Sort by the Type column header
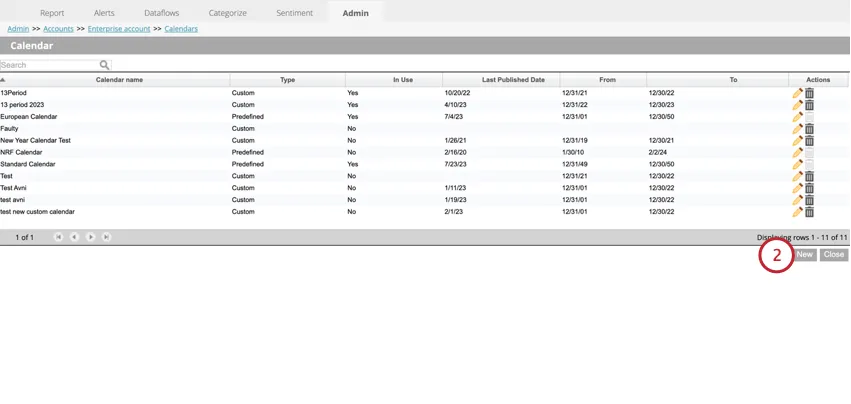This screenshot has width=851, height=404. [287, 80]
